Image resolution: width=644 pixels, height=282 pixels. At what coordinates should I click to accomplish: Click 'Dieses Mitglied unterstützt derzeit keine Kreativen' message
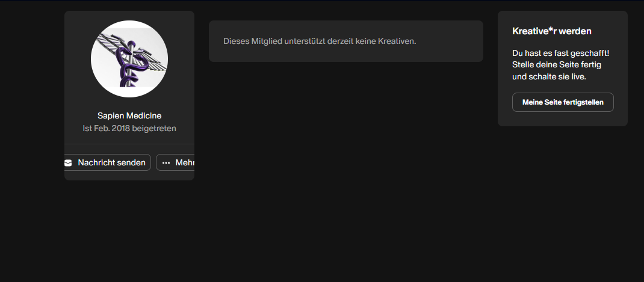[320, 41]
